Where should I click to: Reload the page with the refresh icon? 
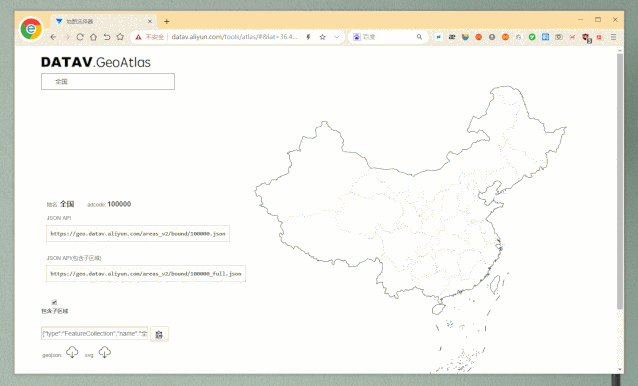(x=80, y=37)
